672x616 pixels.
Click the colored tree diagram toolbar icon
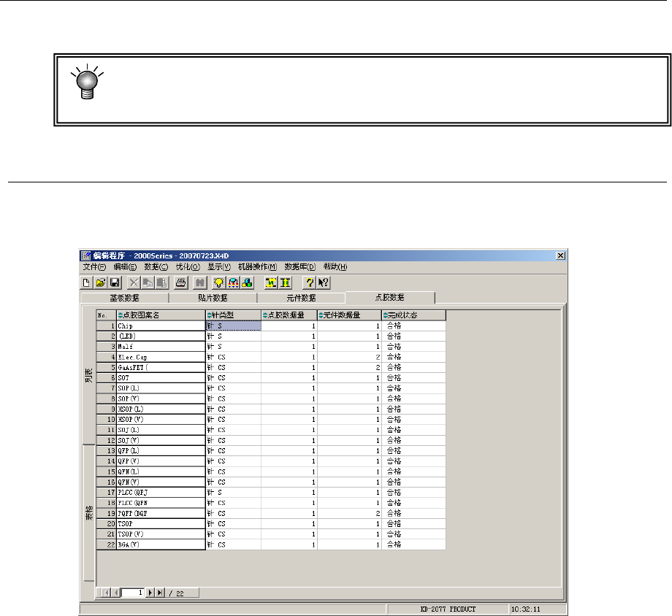tap(233, 282)
